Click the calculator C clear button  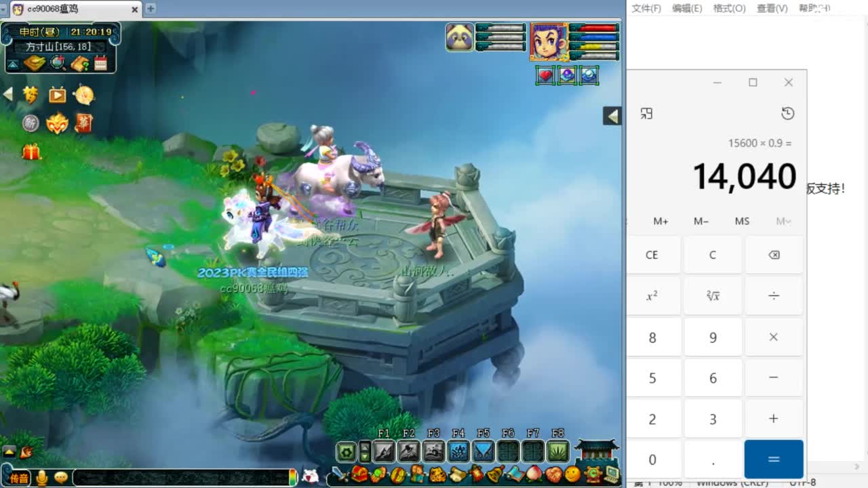pyautogui.click(x=712, y=255)
